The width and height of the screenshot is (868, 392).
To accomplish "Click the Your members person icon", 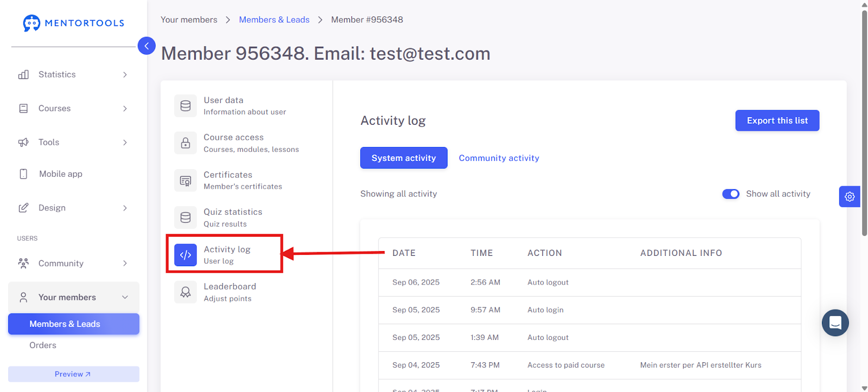I will pyautogui.click(x=23, y=298).
